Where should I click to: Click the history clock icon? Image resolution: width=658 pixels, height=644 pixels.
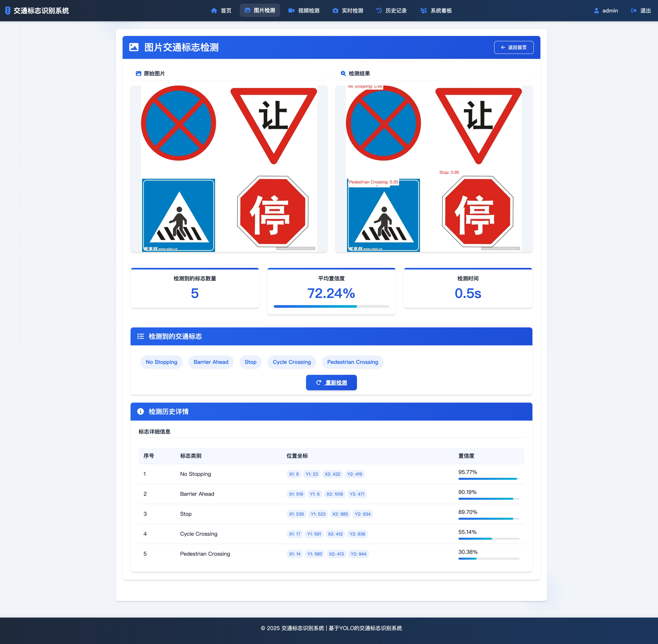[379, 11]
